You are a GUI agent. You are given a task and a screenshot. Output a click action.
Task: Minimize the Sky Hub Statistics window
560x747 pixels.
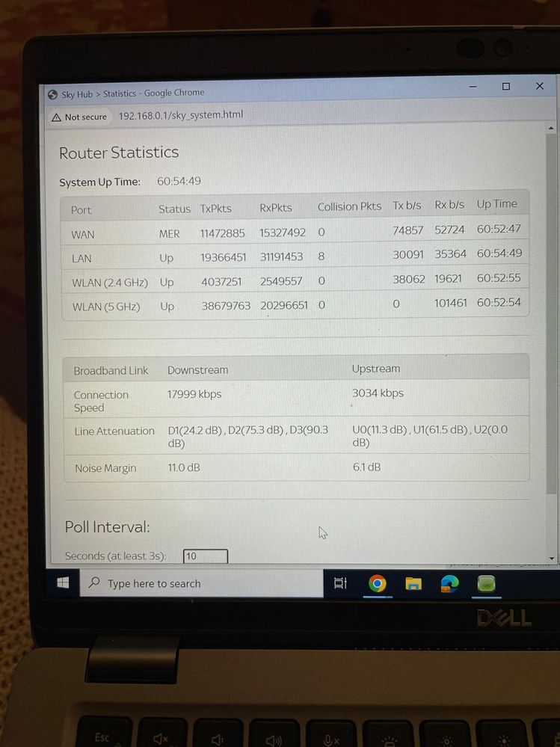(473, 87)
